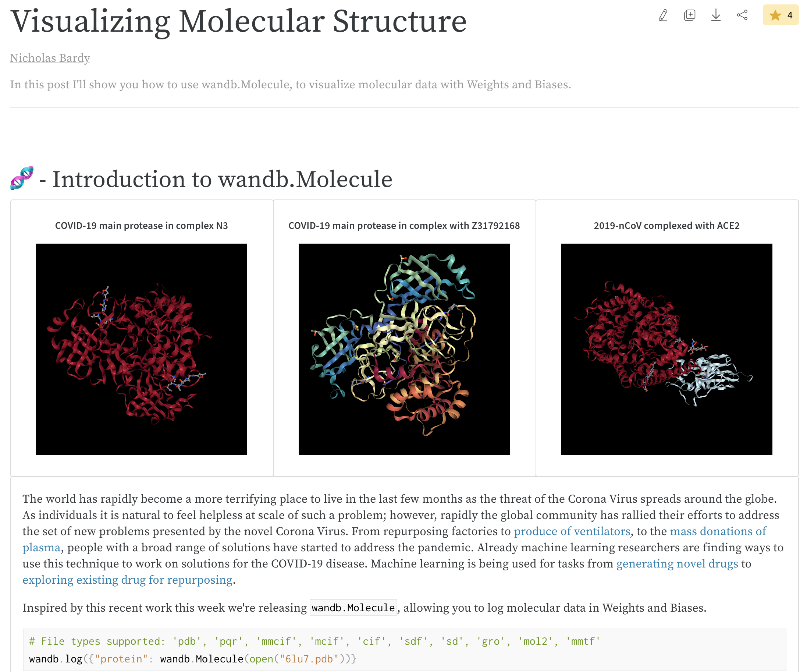Open author Nicholas Bardy's profile link
The width and height of the screenshot is (807, 672).
(x=50, y=58)
